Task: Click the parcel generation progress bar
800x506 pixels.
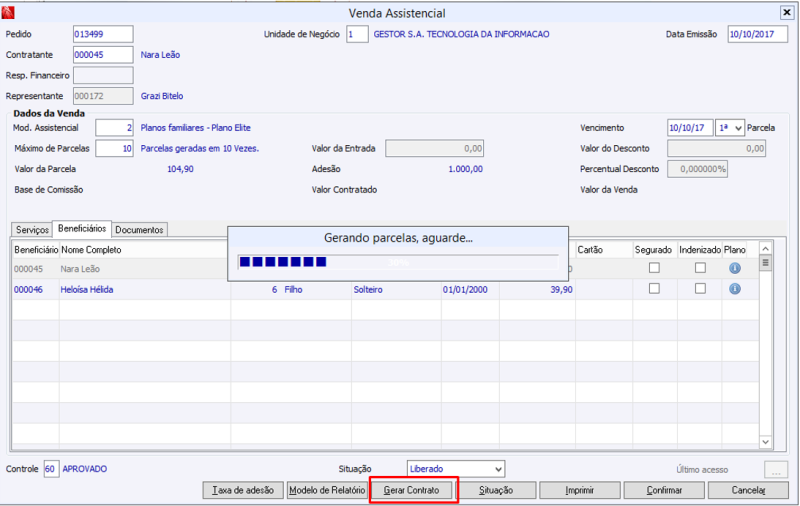Action: point(398,262)
